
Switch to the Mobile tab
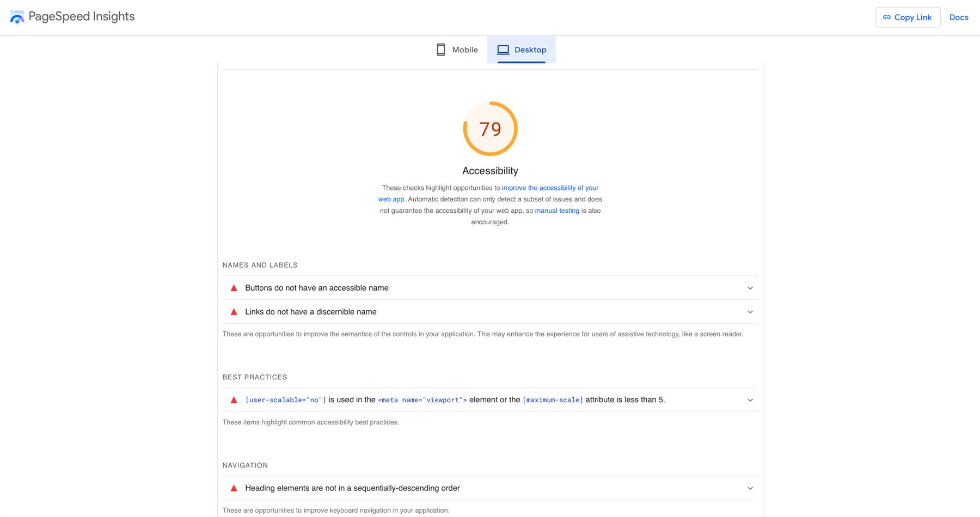pyautogui.click(x=457, y=50)
